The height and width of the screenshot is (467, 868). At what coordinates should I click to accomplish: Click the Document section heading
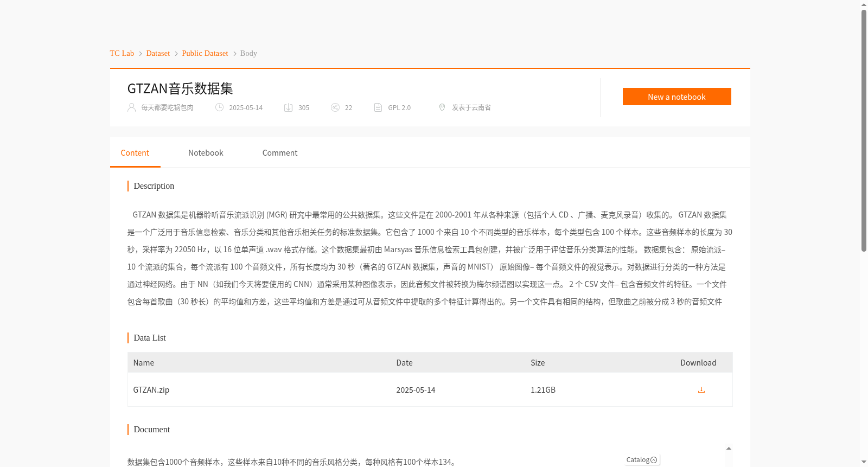pos(152,430)
